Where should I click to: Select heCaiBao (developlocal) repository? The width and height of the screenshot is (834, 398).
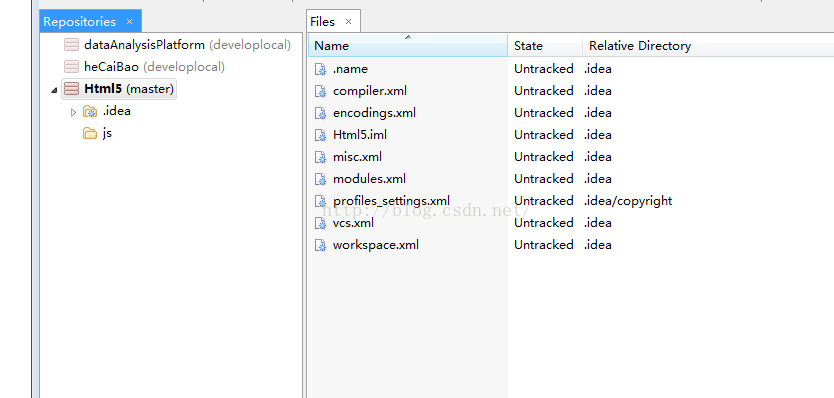[x=154, y=67]
